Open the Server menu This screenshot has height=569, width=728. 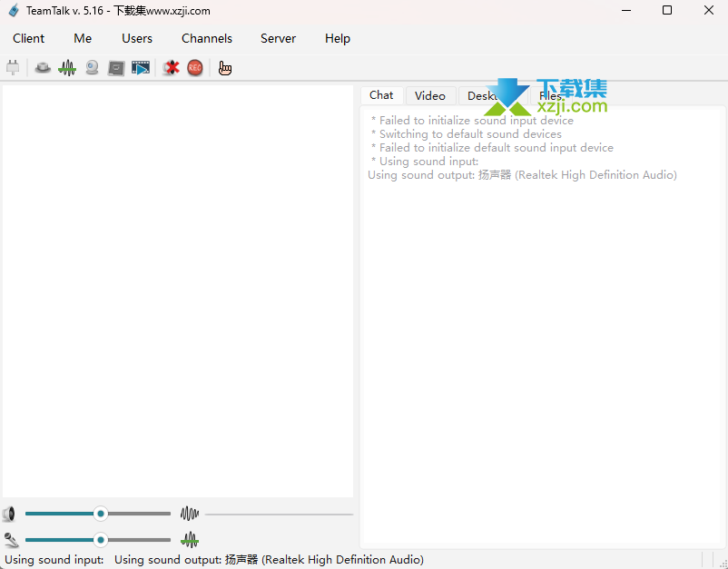click(x=278, y=38)
